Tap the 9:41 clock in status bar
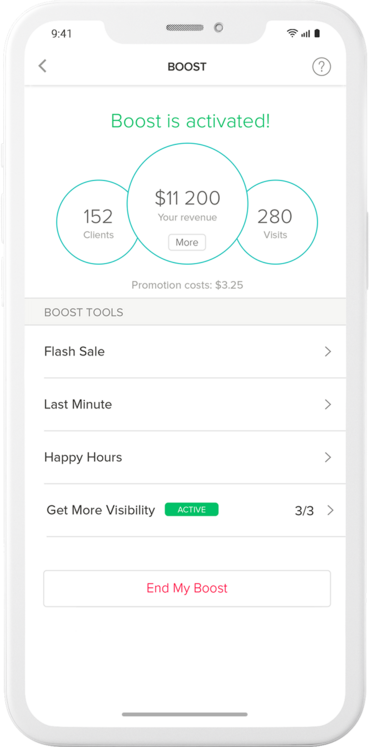 click(61, 33)
